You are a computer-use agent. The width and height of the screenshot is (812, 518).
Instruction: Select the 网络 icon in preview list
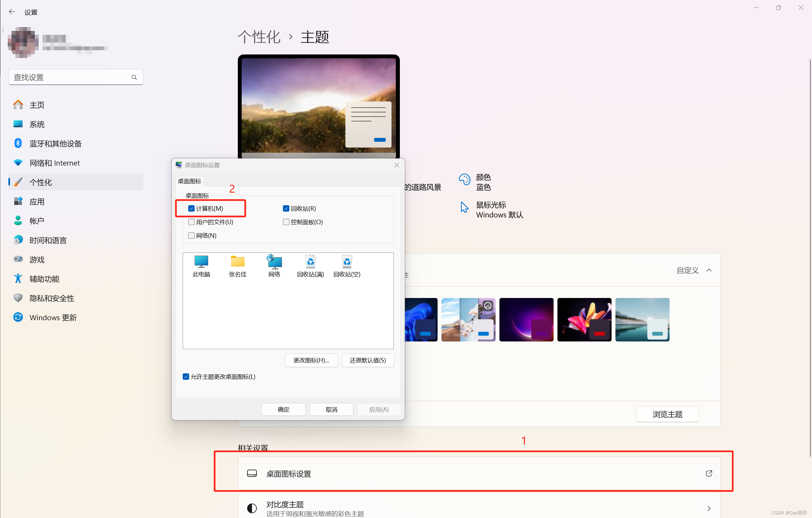click(274, 262)
